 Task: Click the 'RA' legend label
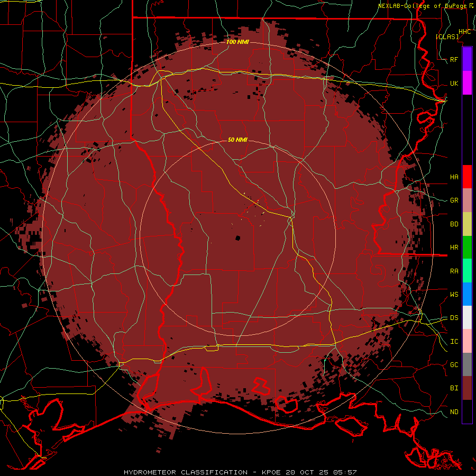(x=454, y=271)
